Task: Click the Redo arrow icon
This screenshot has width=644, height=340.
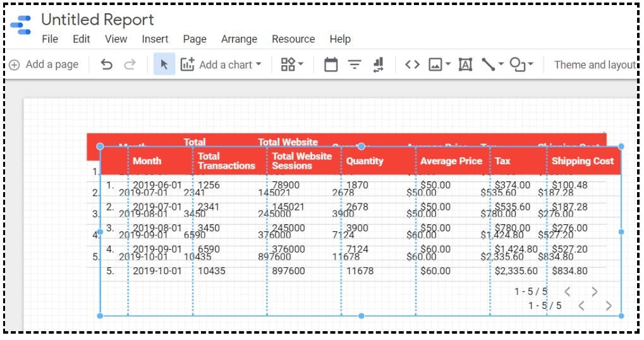Action: click(x=130, y=64)
